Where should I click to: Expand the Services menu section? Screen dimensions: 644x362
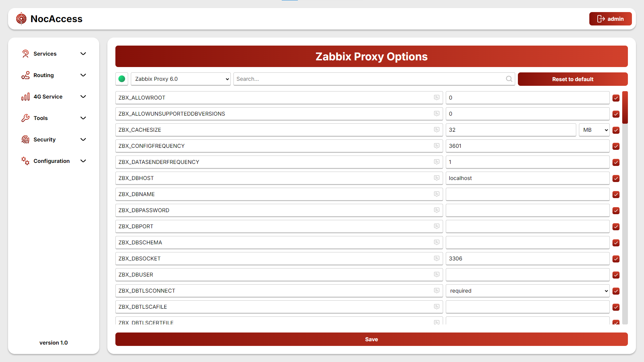click(x=54, y=54)
